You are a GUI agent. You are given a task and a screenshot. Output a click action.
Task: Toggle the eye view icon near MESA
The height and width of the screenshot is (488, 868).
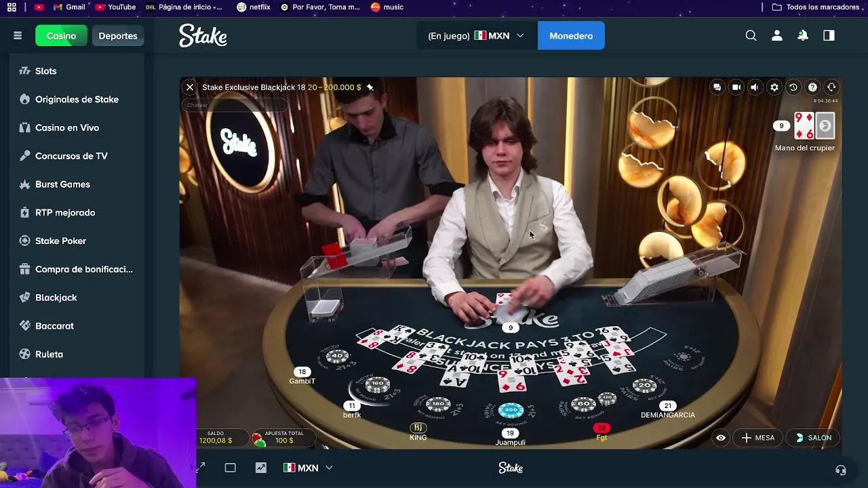coord(721,438)
